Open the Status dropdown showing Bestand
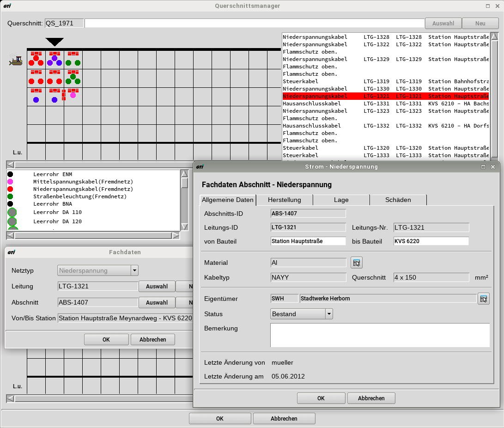The width and height of the screenshot is (504, 428). [x=329, y=314]
